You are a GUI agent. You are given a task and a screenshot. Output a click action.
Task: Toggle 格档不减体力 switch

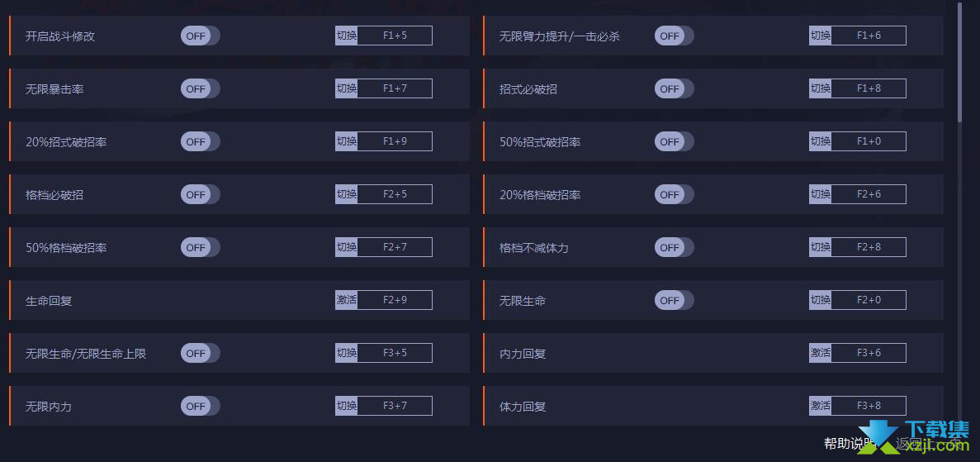[674, 247]
